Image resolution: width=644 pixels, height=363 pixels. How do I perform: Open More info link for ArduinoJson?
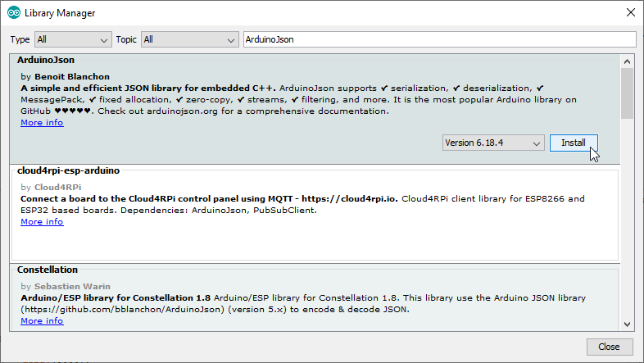coord(42,123)
